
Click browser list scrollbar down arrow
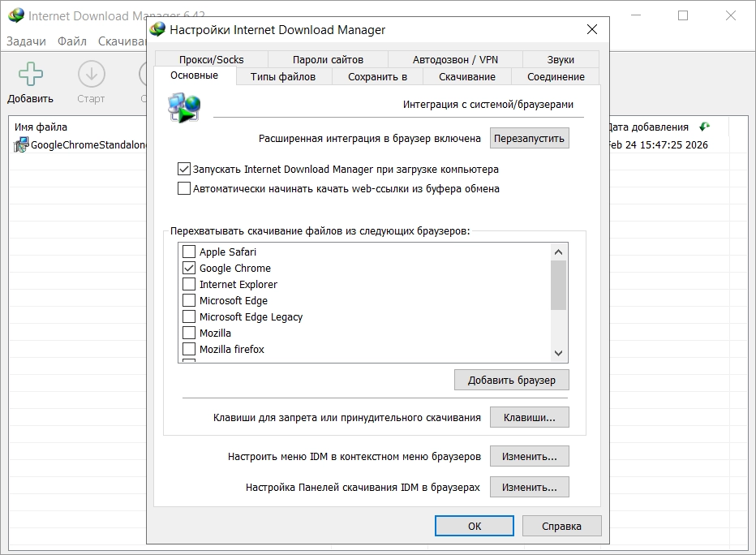point(558,353)
